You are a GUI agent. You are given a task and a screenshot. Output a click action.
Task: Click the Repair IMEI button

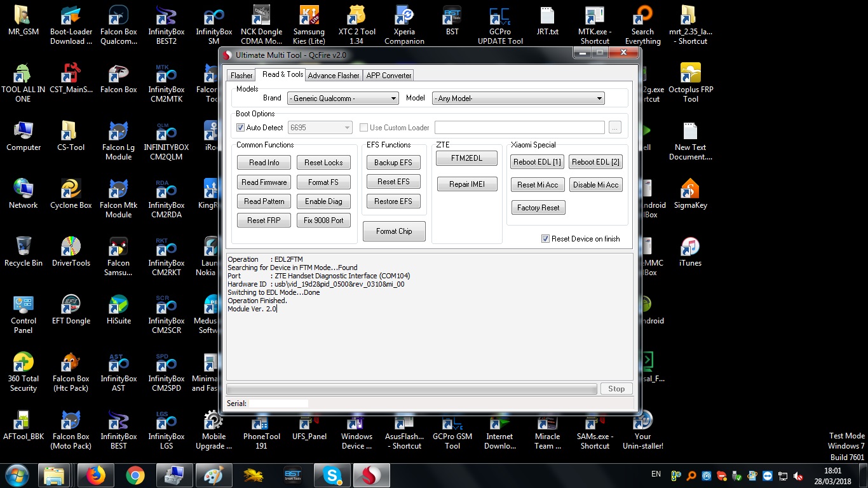[467, 184]
